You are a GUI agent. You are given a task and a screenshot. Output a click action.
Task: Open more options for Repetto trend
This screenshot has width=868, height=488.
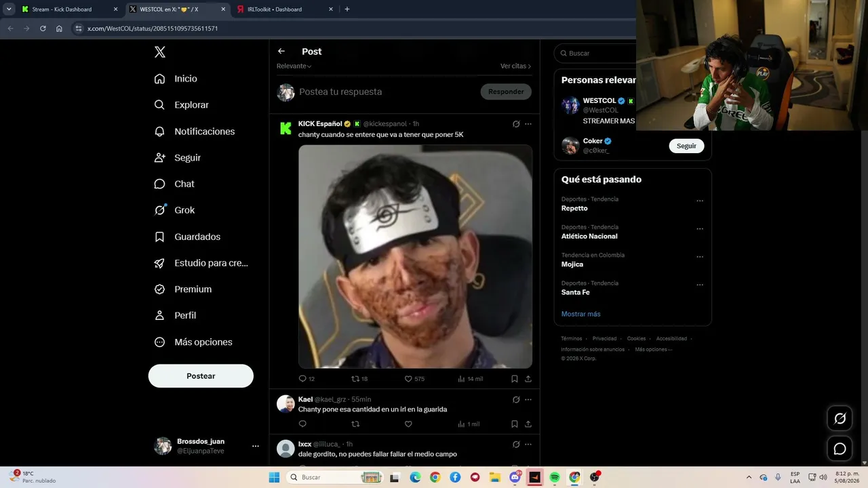tap(700, 201)
